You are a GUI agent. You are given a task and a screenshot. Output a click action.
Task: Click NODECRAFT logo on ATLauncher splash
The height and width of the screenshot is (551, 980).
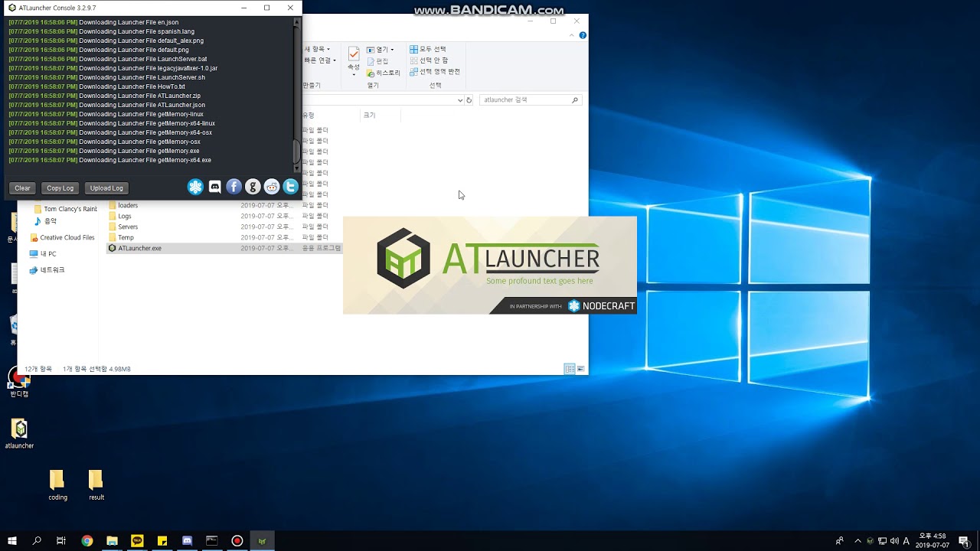point(601,306)
